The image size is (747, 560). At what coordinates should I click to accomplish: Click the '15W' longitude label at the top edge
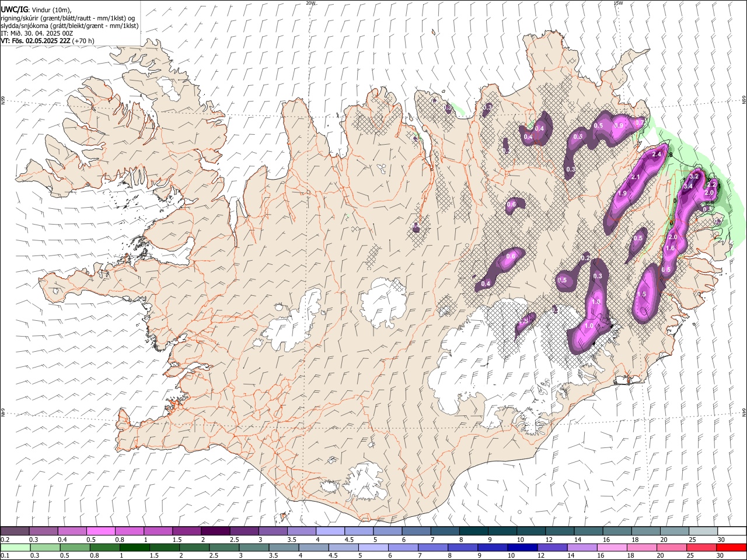pyautogui.click(x=618, y=3)
